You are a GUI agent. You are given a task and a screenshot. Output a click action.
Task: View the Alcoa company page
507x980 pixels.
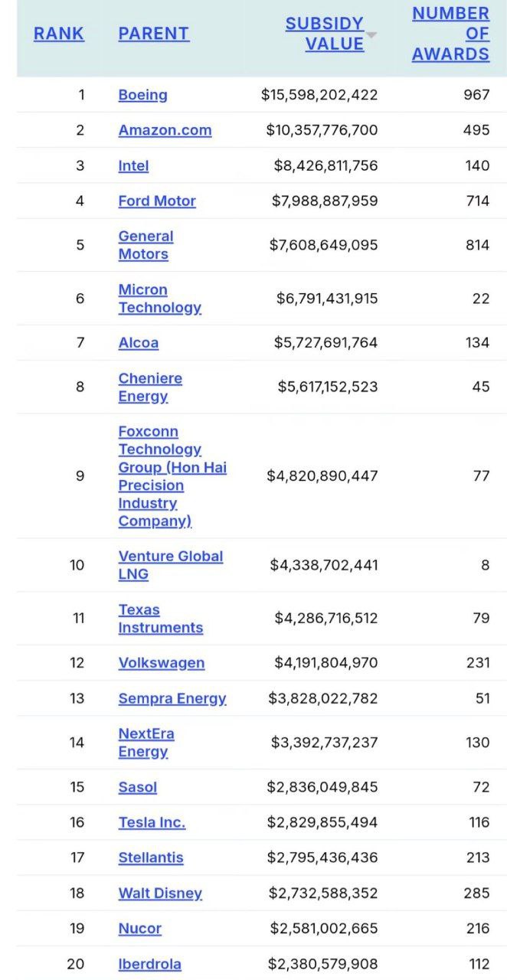point(138,342)
